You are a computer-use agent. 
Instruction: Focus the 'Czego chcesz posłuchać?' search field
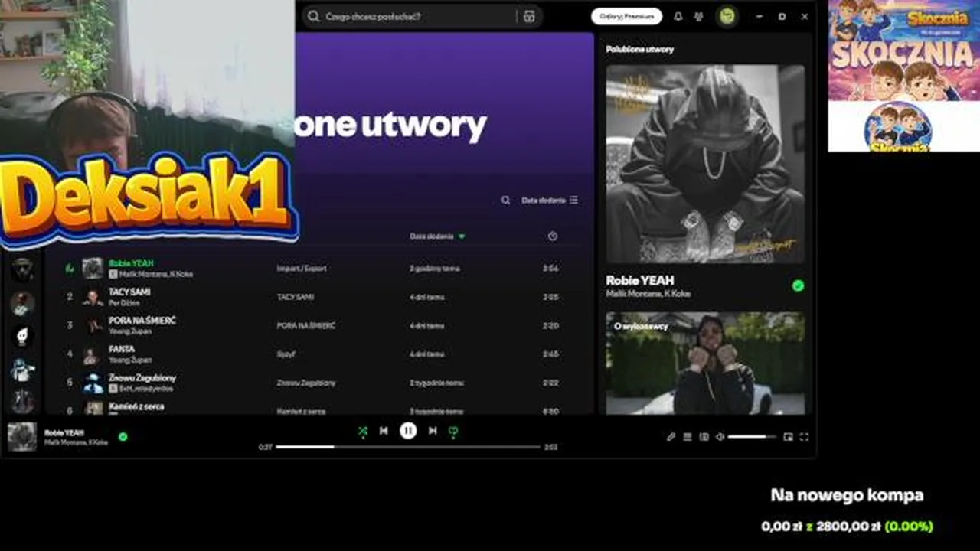(418, 16)
